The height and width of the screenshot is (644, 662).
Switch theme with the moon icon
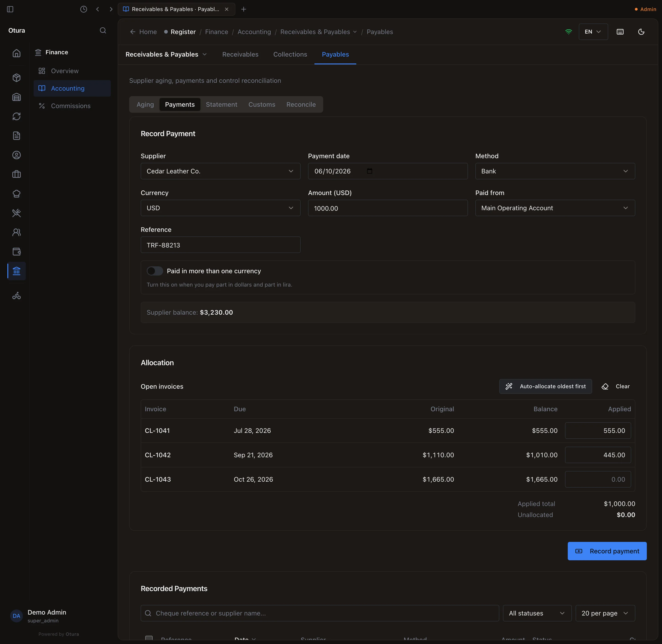(x=641, y=32)
